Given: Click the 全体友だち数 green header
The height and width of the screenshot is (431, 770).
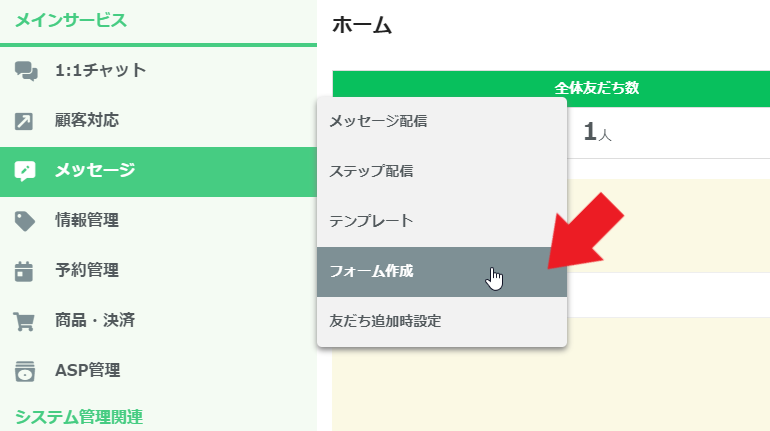Looking at the screenshot, I should 551,88.
